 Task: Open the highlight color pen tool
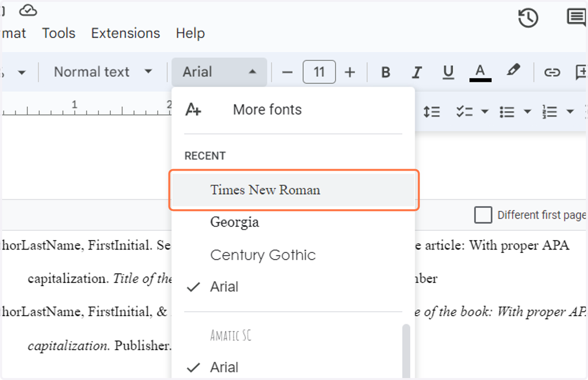pos(513,71)
